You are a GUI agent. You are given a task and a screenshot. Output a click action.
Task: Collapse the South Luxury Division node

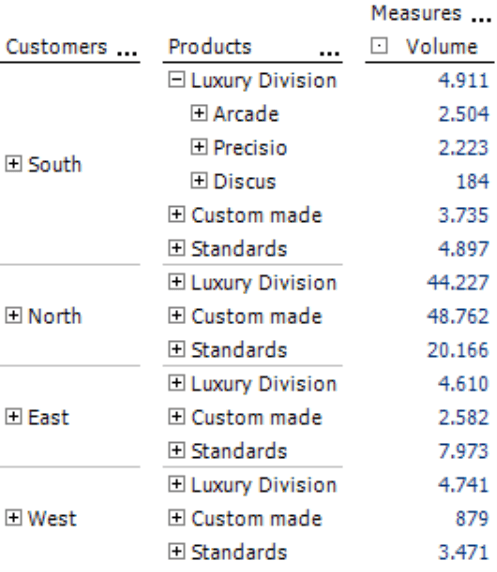pos(176,80)
